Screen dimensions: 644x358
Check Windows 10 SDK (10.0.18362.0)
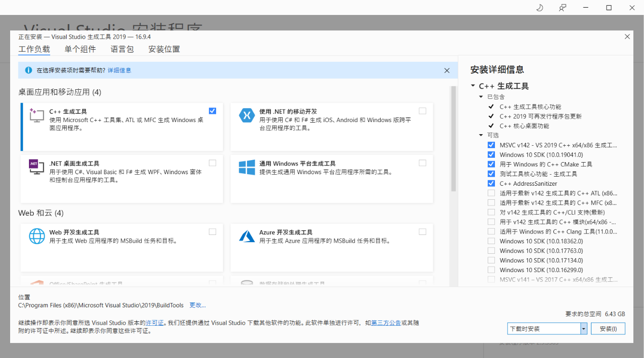point(491,241)
